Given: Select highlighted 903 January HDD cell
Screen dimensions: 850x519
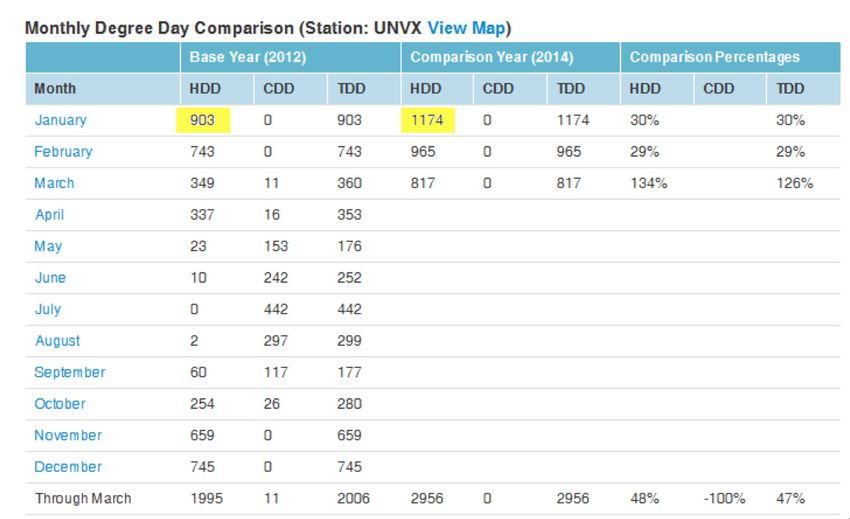Looking at the screenshot, I should pyautogui.click(x=203, y=120).
